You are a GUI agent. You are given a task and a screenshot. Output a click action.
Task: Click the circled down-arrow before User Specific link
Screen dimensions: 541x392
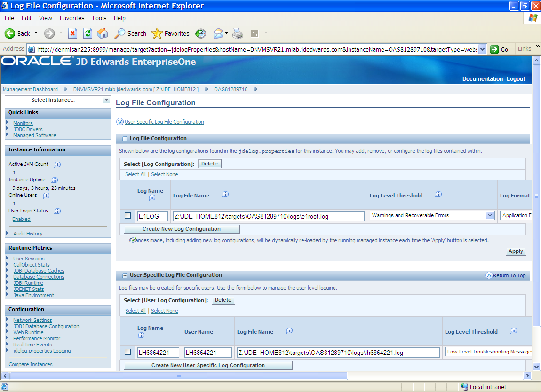(x=119, y=122)
